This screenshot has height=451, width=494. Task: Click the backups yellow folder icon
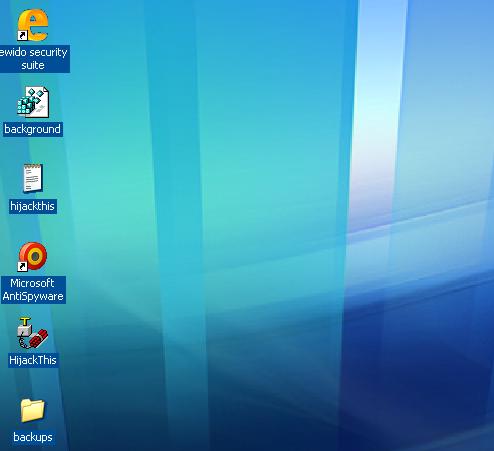pos(32,410)
